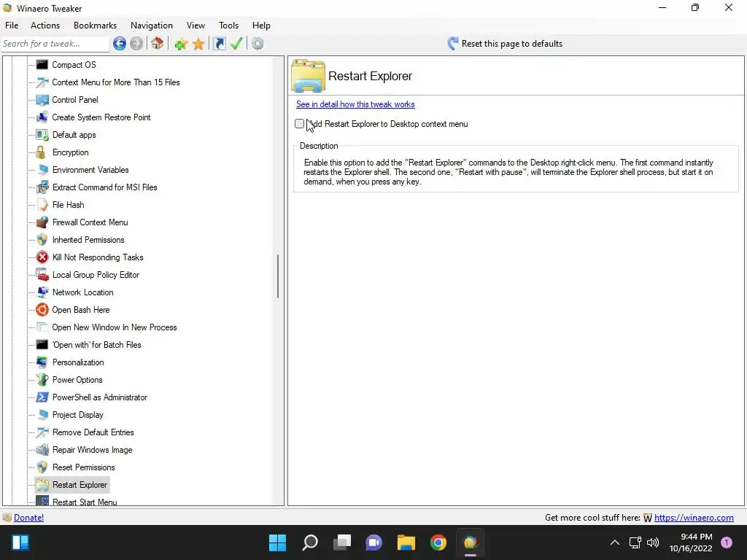The image size is (747, 560).
Task: Select Environment Variables in the tree
Action: click(90, 170)
